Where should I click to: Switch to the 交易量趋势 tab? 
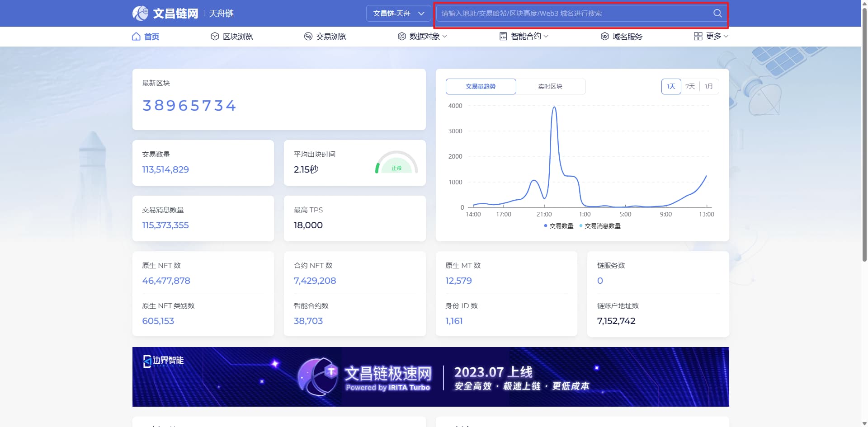pyautogui.click(x=481, y=86)
